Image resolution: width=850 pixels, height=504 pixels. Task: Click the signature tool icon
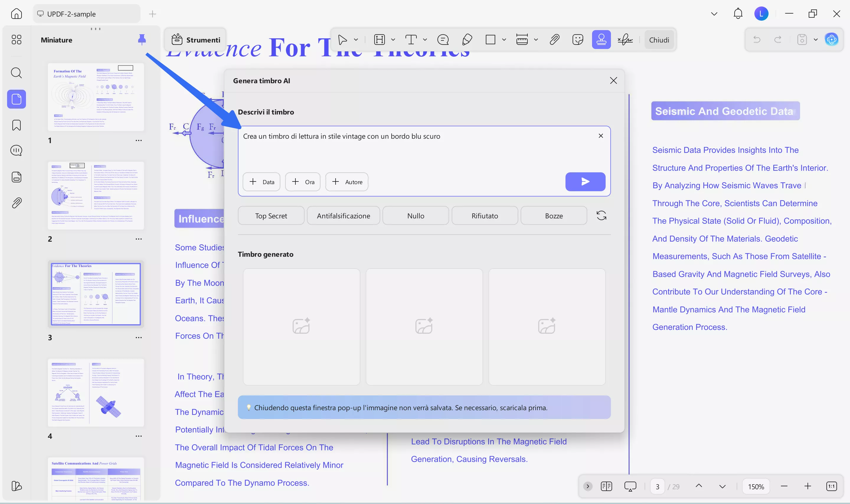(625, 40)
